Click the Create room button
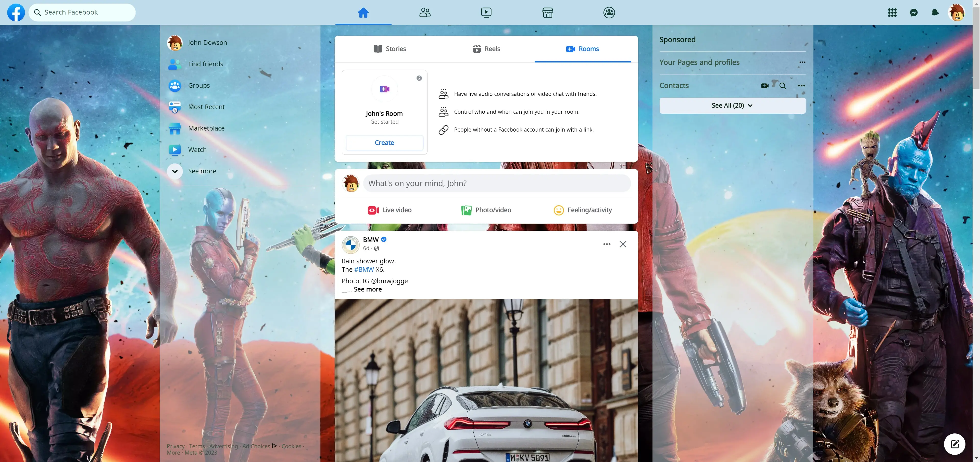 pyautogui.click(x=384, y=143)
